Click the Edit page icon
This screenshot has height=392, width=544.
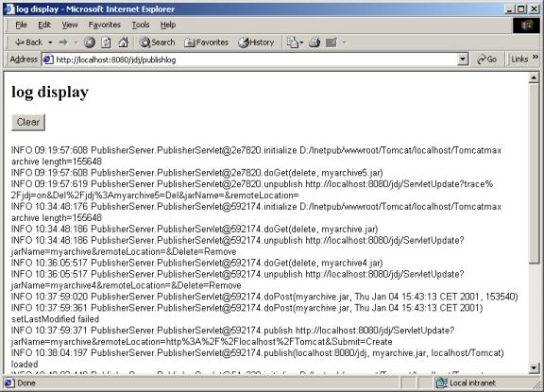tap(331, 43)
